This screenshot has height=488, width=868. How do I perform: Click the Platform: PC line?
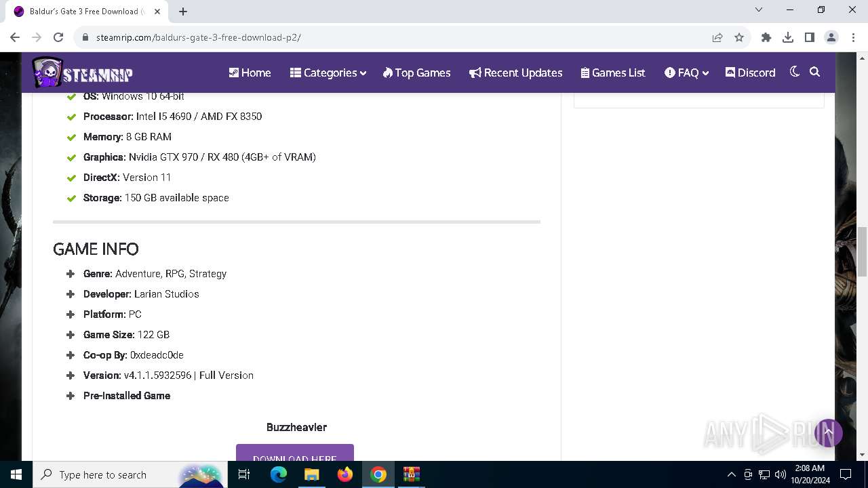[113, 314]
